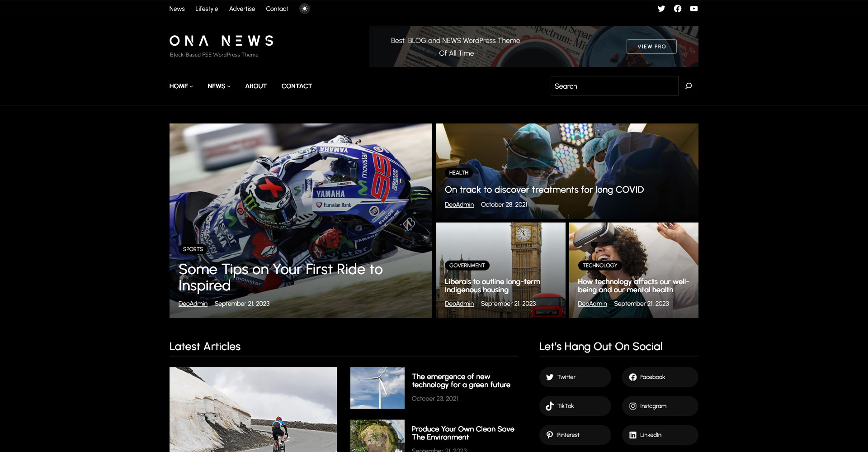The image size is (868, 452).
Task: Open 'Liberals to outline long-term Indigenous housing'
Action: [492, 285]
